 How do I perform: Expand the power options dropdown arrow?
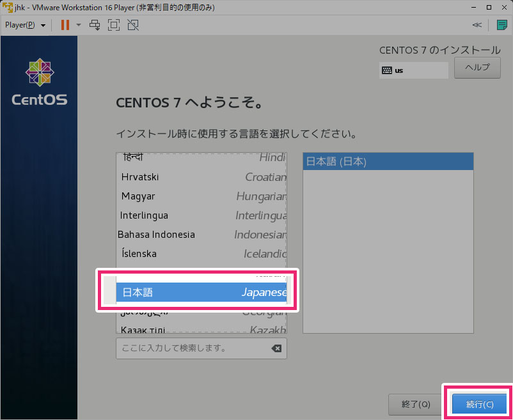click(79, 25)
